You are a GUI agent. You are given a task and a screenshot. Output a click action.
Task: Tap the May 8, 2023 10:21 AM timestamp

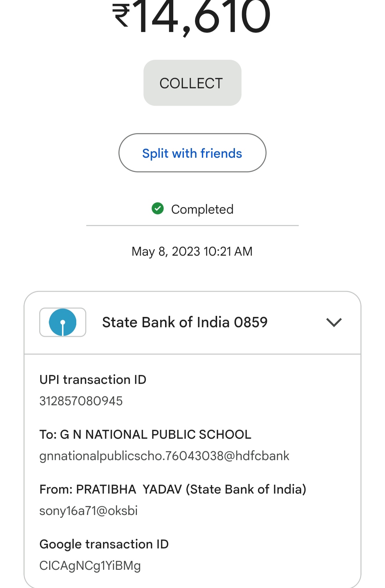pyautogui.click(x=192, y=251)
